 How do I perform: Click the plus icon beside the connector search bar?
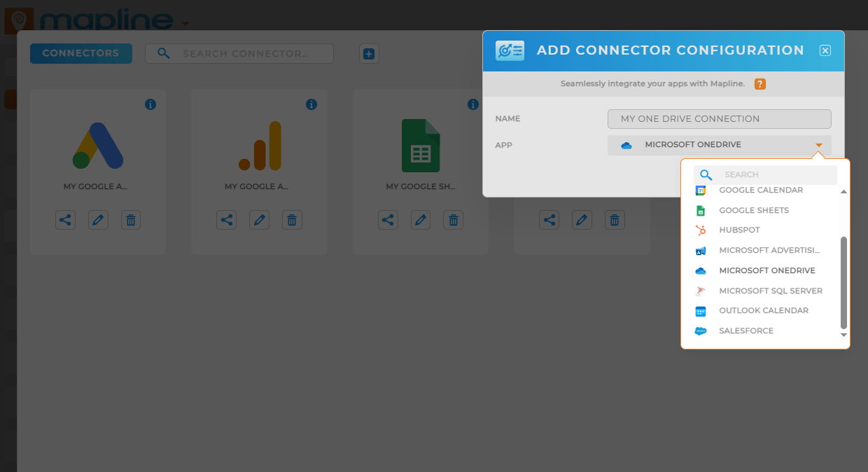point(369,53)
